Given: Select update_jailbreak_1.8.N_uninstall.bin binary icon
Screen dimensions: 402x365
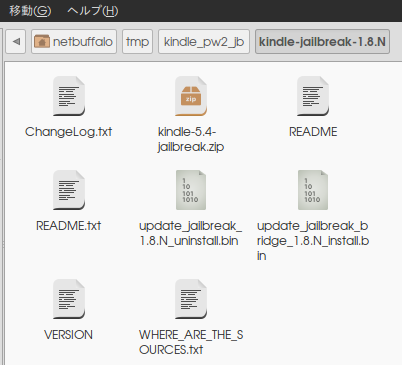Looking at the screenshot, I should pos(191,190).
